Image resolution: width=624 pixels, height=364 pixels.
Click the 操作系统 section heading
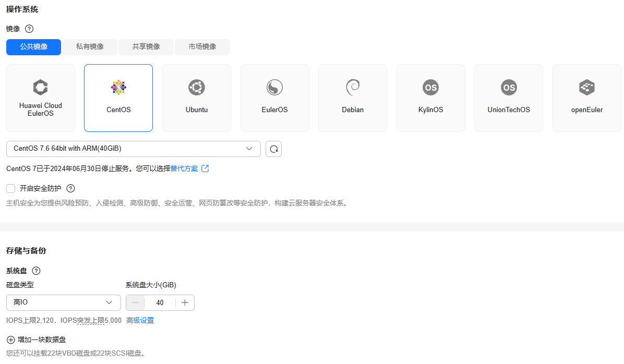click(x=22, y=9)
